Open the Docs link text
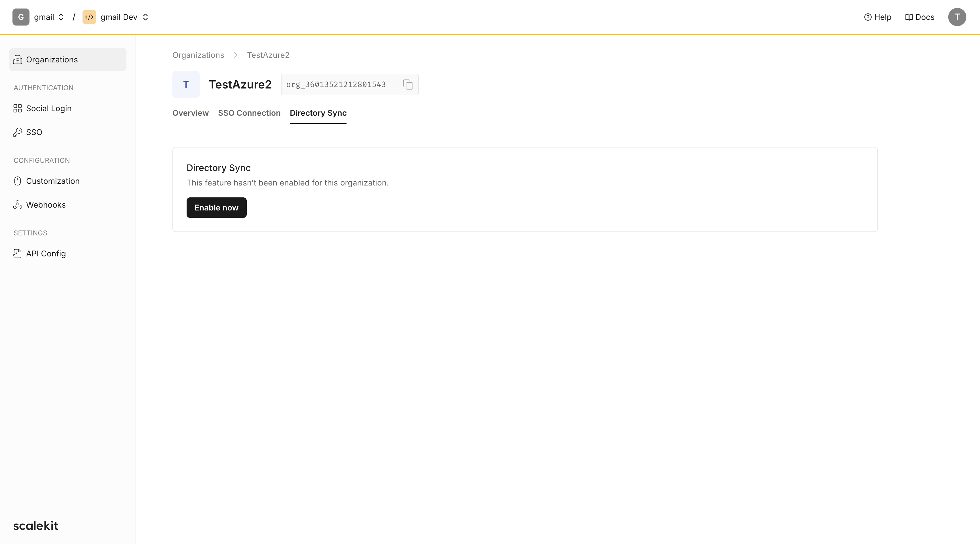 click(x=925, y=17)
